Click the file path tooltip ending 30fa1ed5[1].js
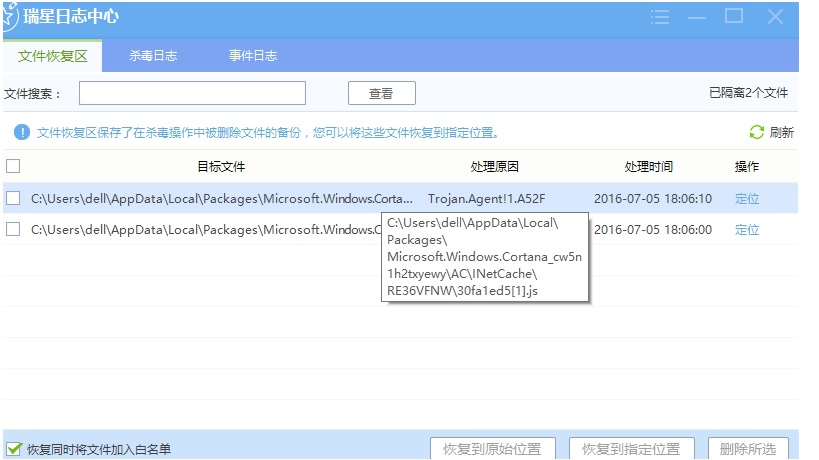This screenshot has height=460, width=819. (485, 257)
